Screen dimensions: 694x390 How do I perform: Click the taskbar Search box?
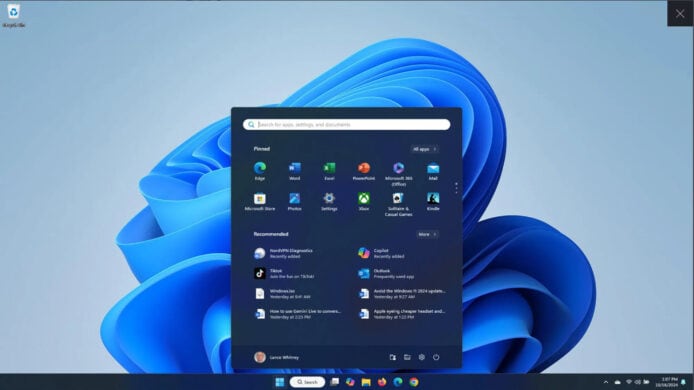click(x=307, y=382)
